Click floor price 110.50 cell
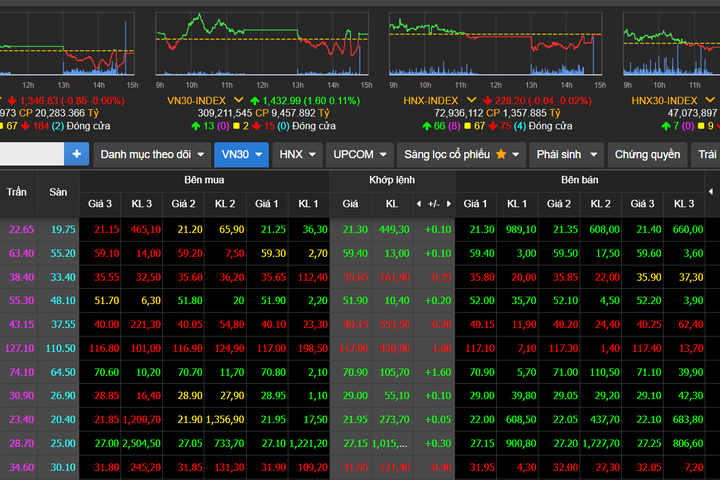This screenshot has width=720, height=480. click(x=60, y=348)
